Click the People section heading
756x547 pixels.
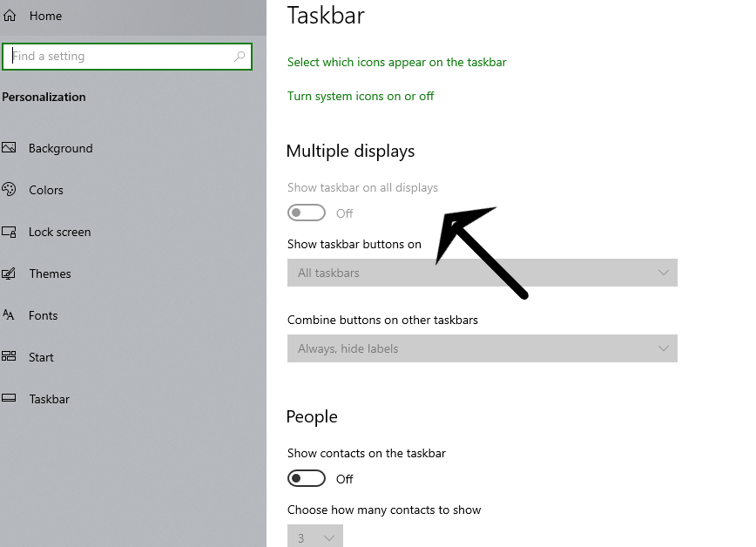[x=312, y=416]
